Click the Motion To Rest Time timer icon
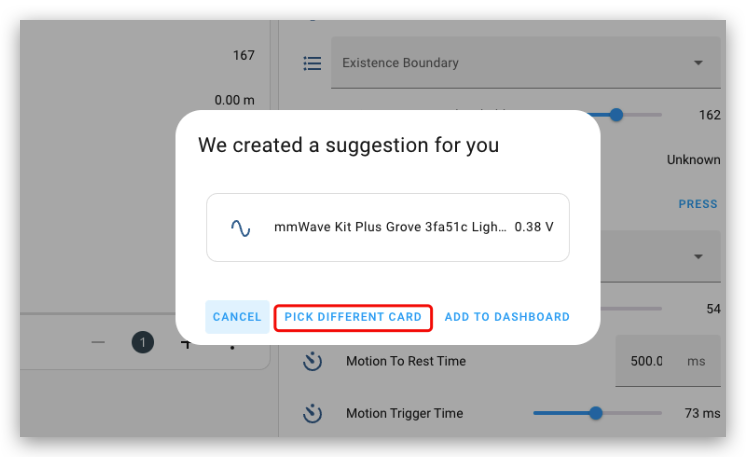The width and height of the screenshot is (746, 457). pos(312,361)
